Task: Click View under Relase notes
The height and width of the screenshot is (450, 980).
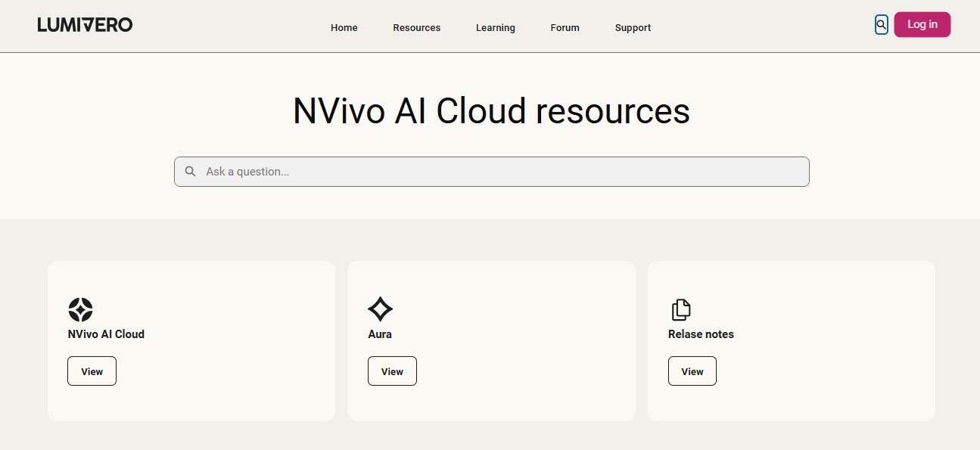Action: click(x=692, y=371)
